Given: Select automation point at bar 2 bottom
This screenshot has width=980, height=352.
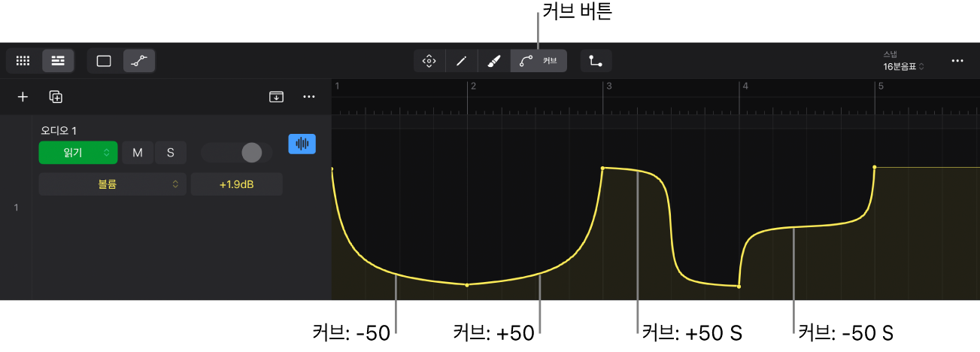Looking at the screenshot, I should 467,285.
